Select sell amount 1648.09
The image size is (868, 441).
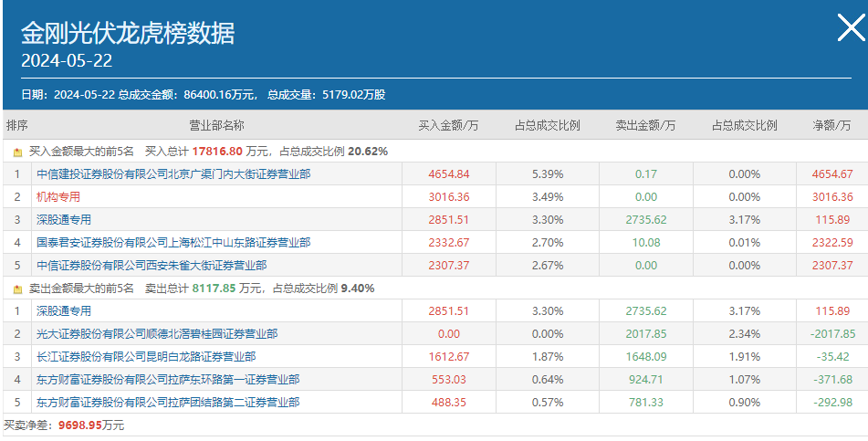point(646,356)
